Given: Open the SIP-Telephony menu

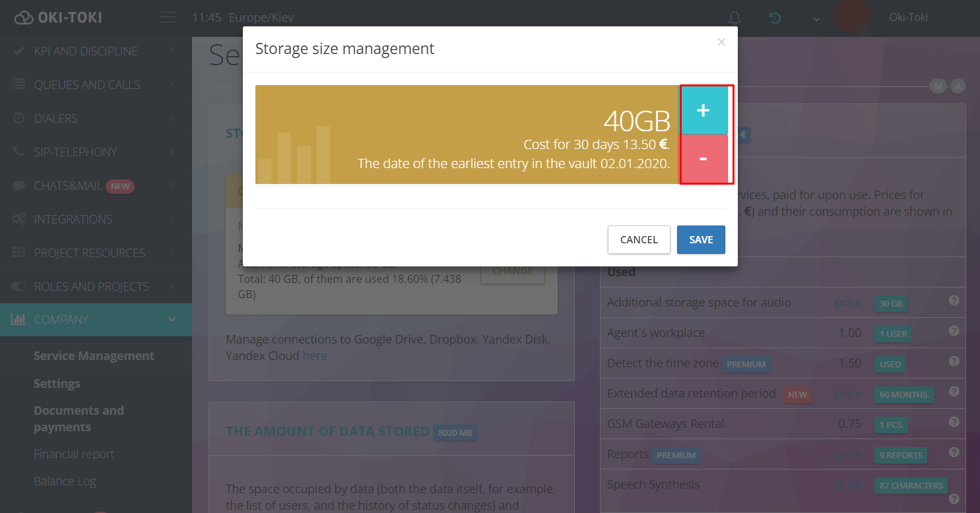Looking at the screenshot, I should tap(75, 152).
